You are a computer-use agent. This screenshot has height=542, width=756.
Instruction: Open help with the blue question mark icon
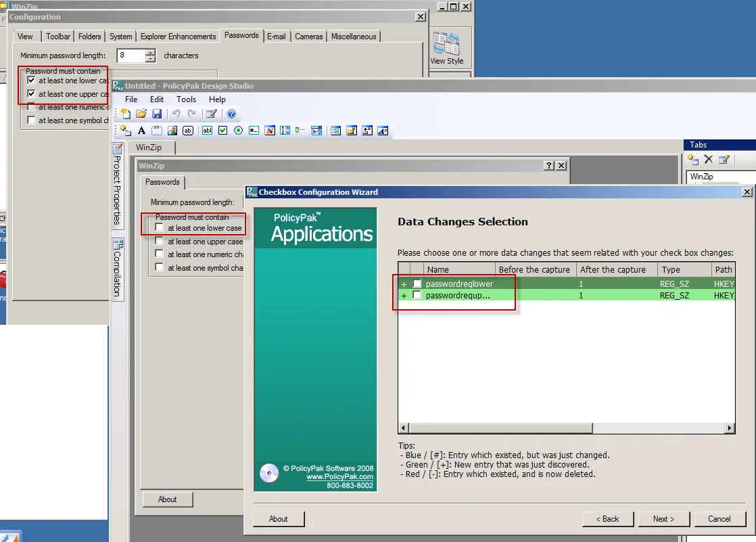[x=231, y=114]
